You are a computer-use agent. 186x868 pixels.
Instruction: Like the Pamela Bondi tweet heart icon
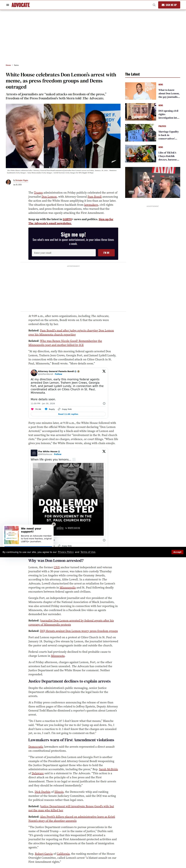click(32, 409)
